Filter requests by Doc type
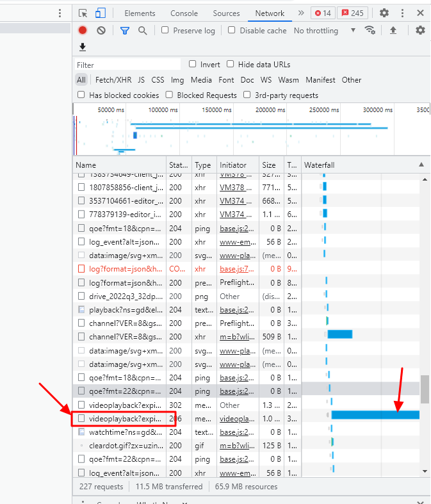431x504 pixels. pos(247,79)
